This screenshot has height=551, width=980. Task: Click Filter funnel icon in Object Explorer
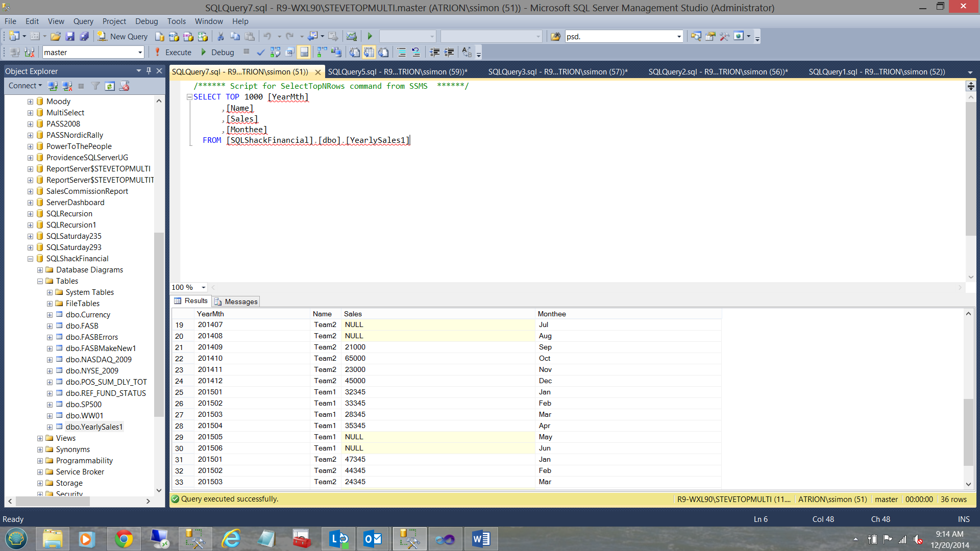[95, 86]
